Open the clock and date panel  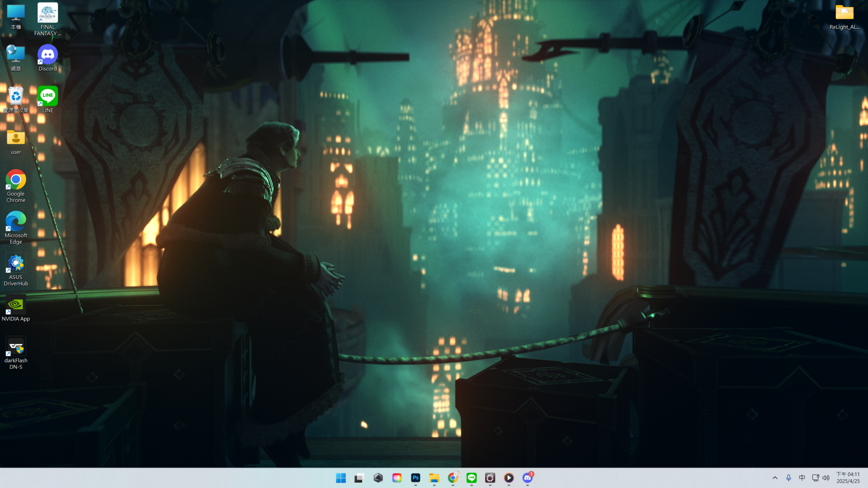[x=848, y=478]
